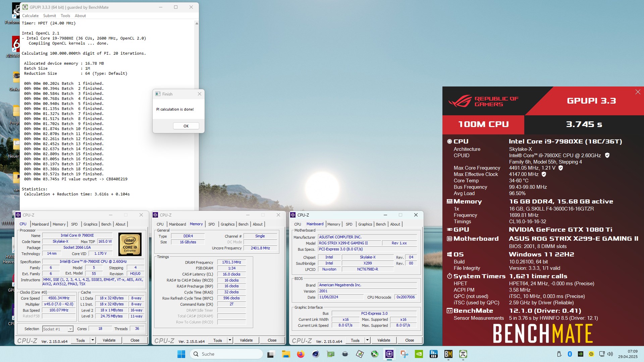Open Bench tab in left CPU-Z window
Viewport: 644px width, 362px height.
[x=106, y=224]
